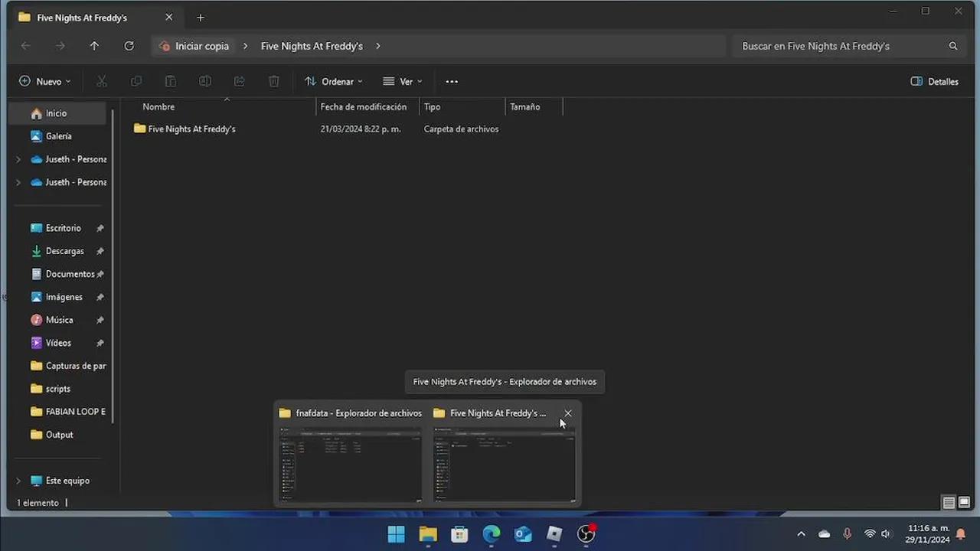
Task: Sort by the Tamaño column header
Action: pos(524,107)
